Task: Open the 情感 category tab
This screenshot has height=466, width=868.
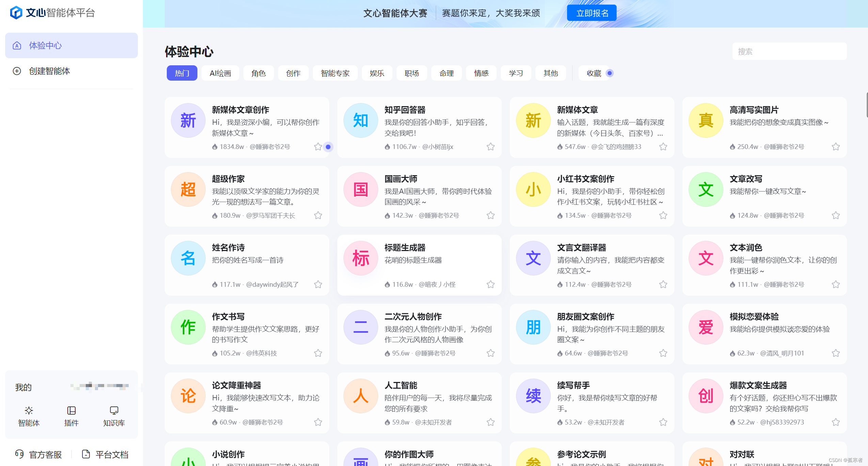Action: [x=481, y=73]
